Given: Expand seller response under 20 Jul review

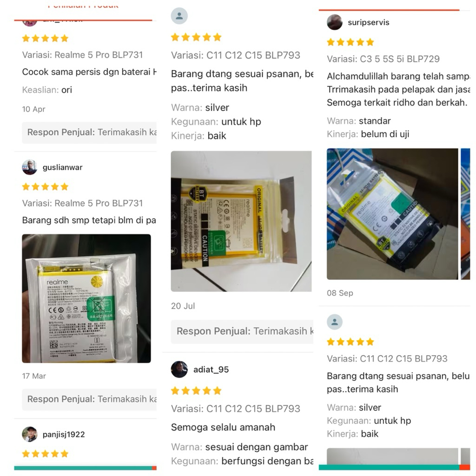Looking at the screenshot, I should (242, 331).
